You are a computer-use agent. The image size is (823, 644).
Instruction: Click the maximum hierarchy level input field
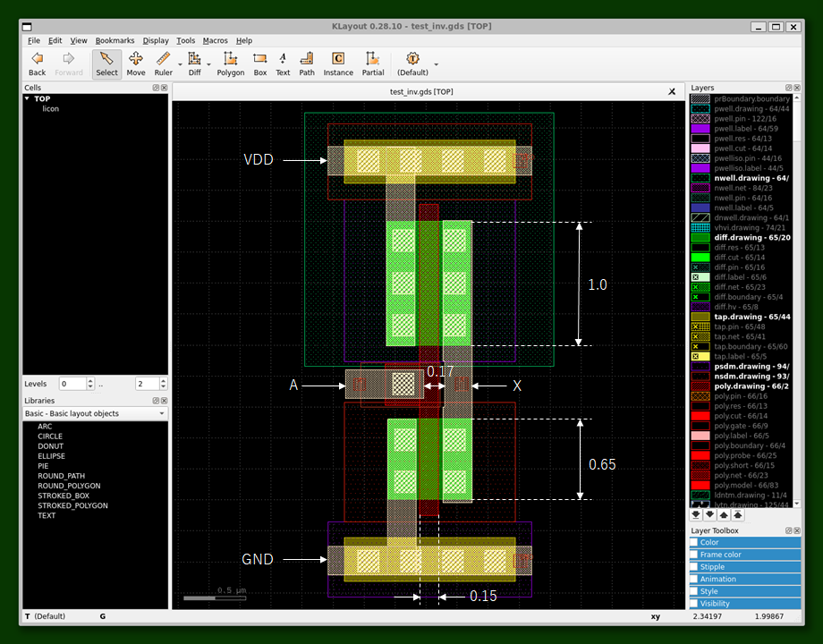(x=147, y=384)
